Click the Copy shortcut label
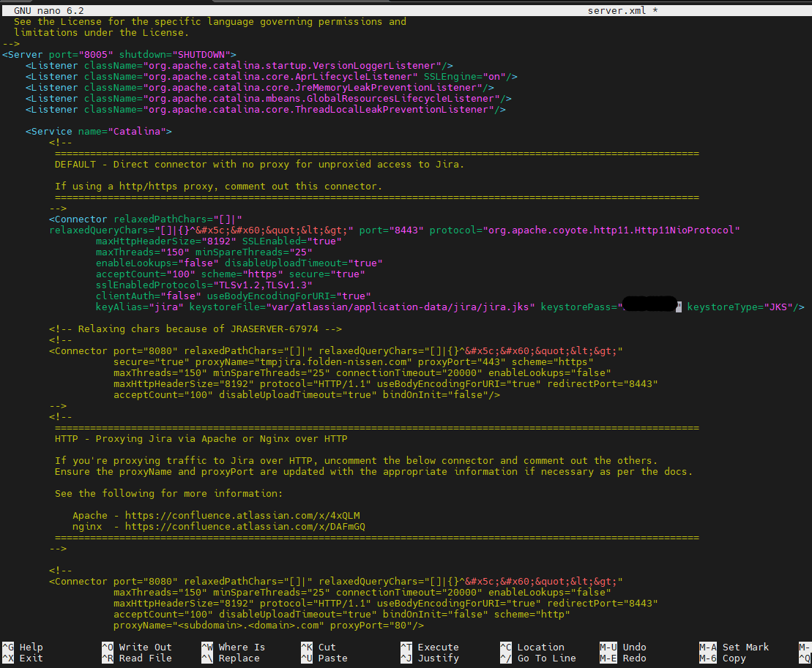 coord(734,658)
